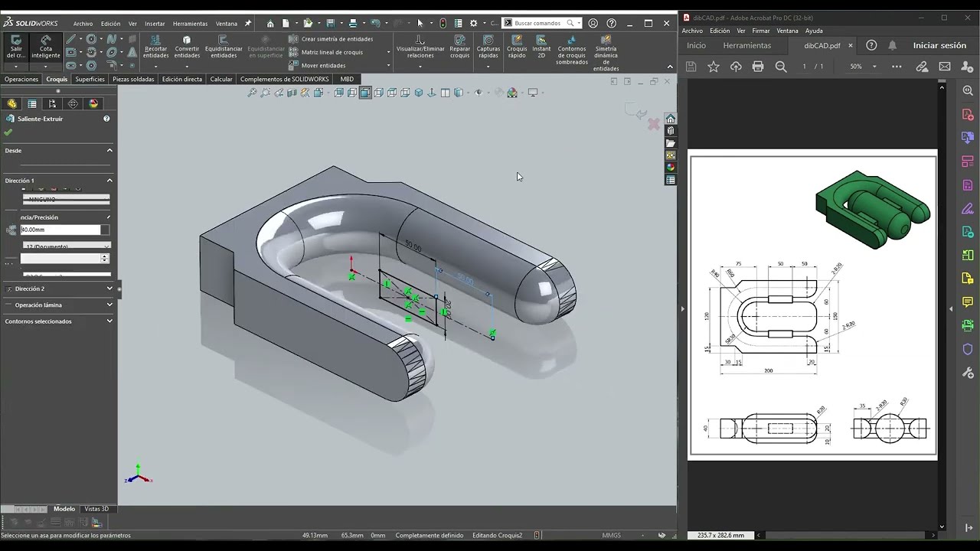Open FeatureManager design tree tab icon
Image resolution: width=980 pixels, height=551 pixels.
[11, 104]
